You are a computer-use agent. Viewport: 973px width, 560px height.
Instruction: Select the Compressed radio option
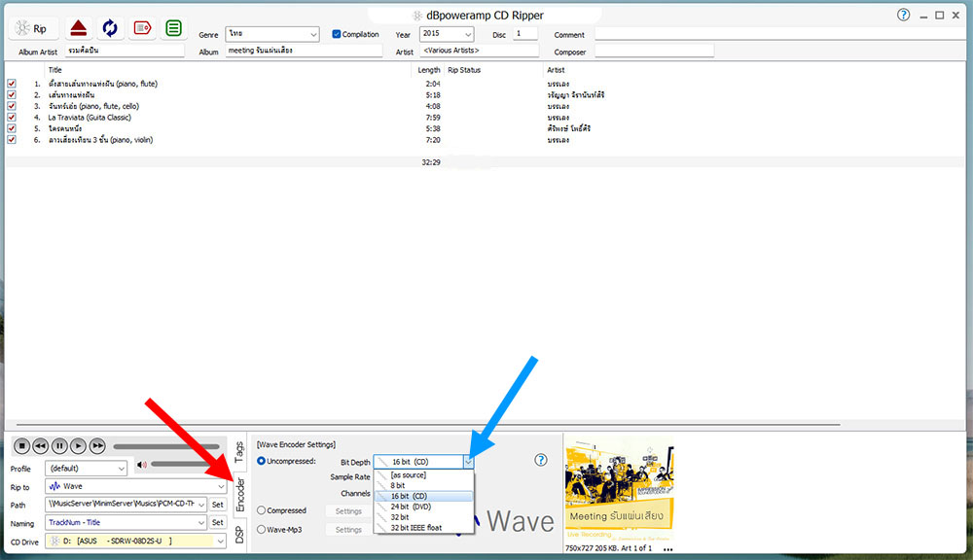(x=263, y=510)
